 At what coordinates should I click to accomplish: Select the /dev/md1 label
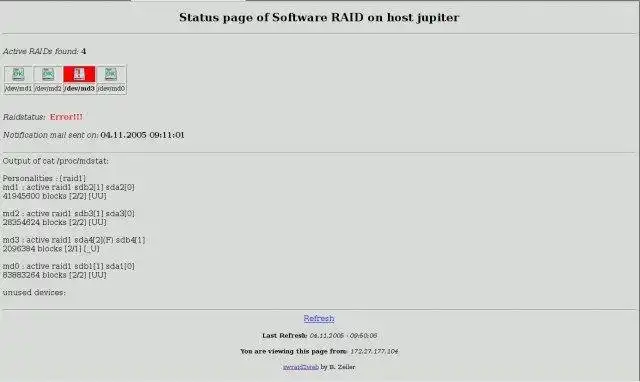click(18, 89)
